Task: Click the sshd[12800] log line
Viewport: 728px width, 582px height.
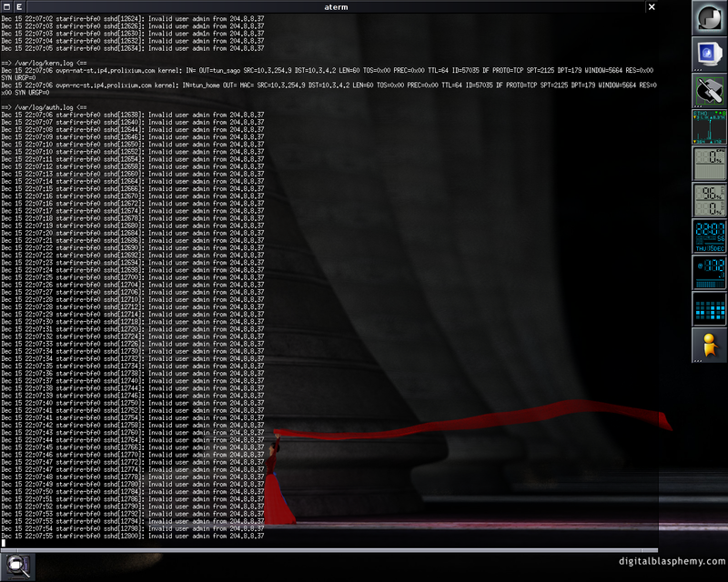Action: click(x=133, y=536)
